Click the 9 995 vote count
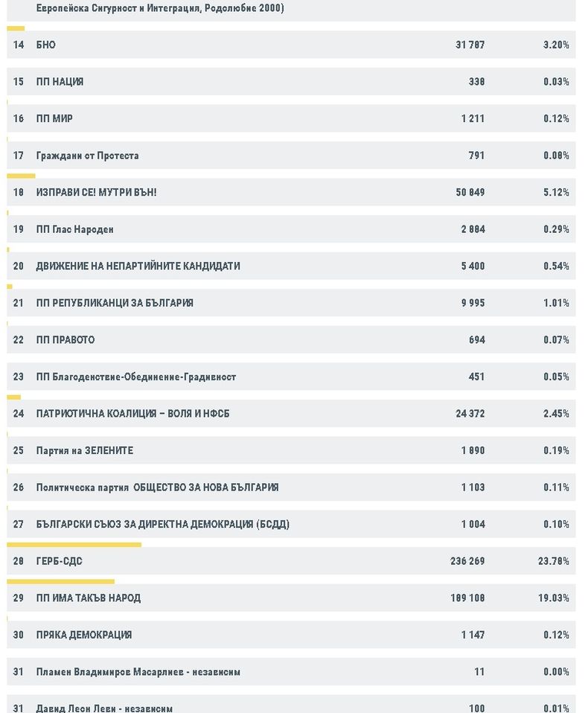The image size is (588, 713). click(473, 303)
